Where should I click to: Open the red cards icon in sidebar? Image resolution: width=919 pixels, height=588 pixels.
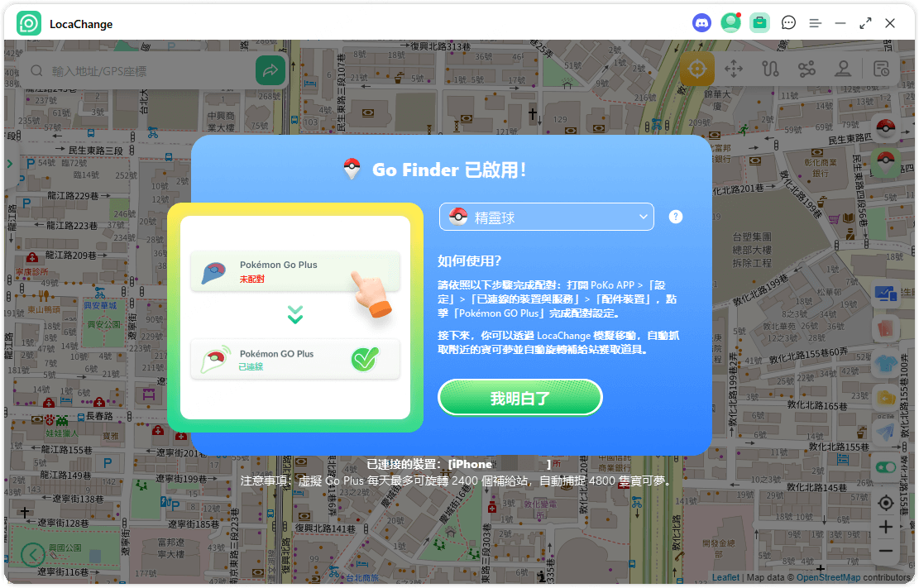[x=886, y=328]
